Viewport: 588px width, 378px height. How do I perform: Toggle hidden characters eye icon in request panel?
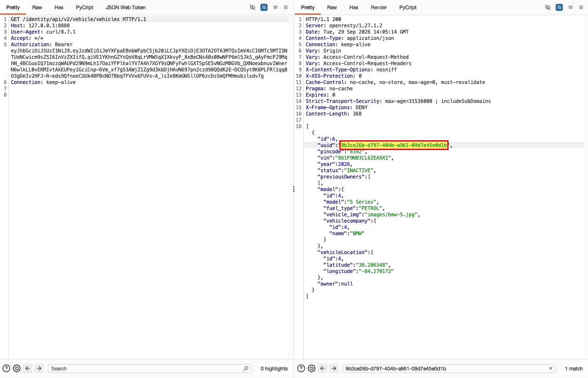click(252, 8)
